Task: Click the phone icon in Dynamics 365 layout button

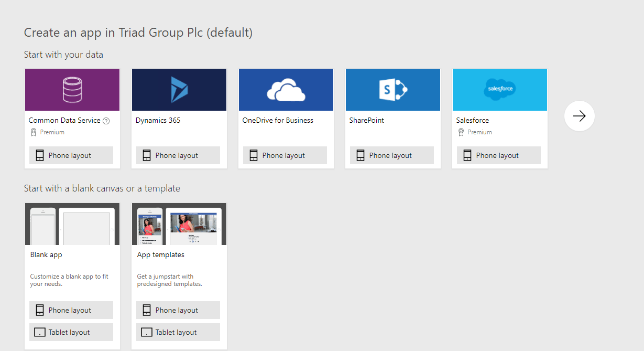Action: (x=147, y=155)
